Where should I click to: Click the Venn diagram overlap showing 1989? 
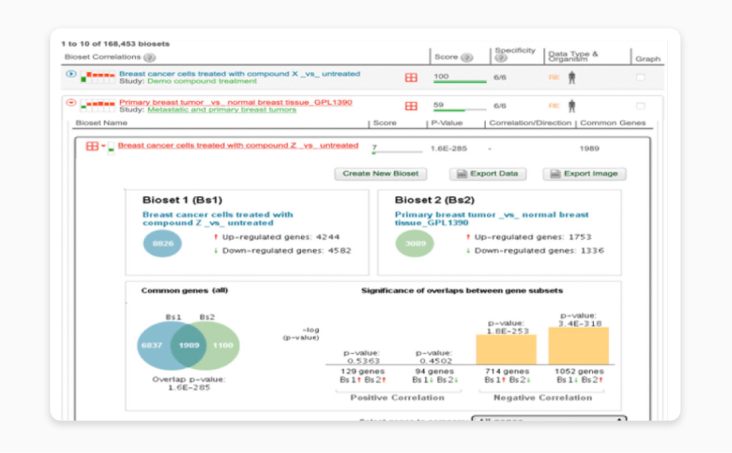(x=189, y=344)
